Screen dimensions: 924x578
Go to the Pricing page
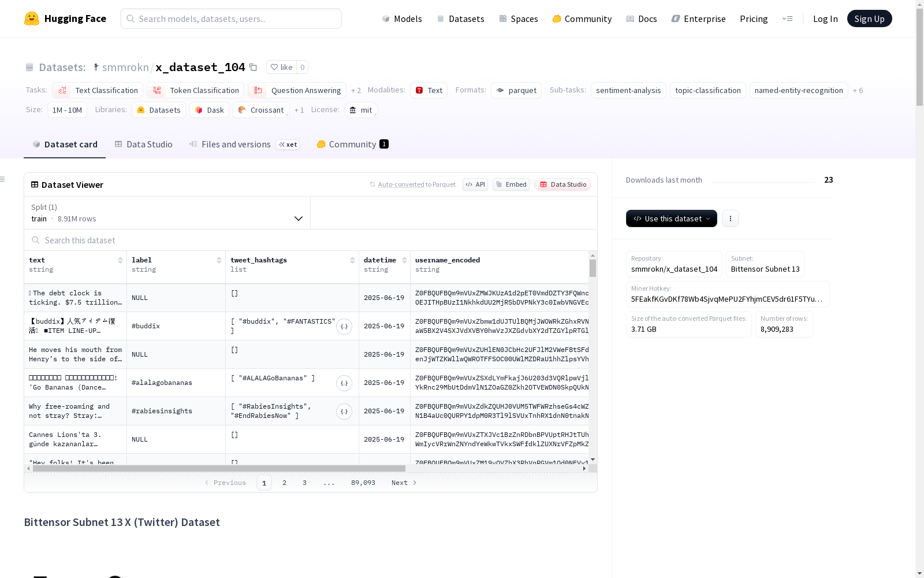point(754,19)
